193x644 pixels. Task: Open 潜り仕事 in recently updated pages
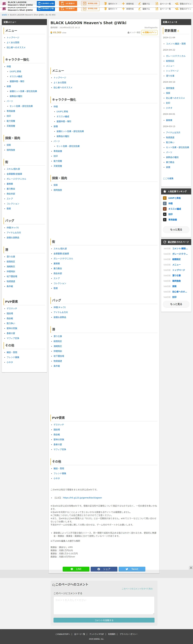point(176,275)
